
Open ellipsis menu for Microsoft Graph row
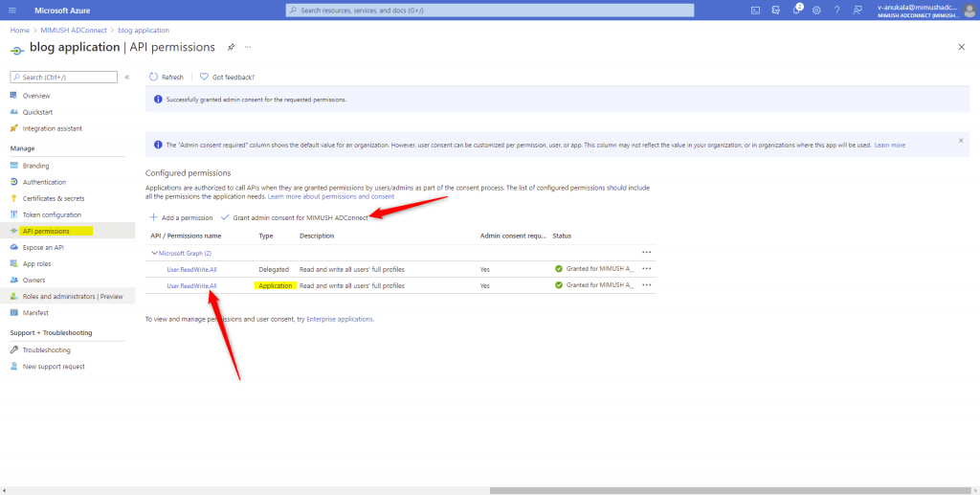646,253
